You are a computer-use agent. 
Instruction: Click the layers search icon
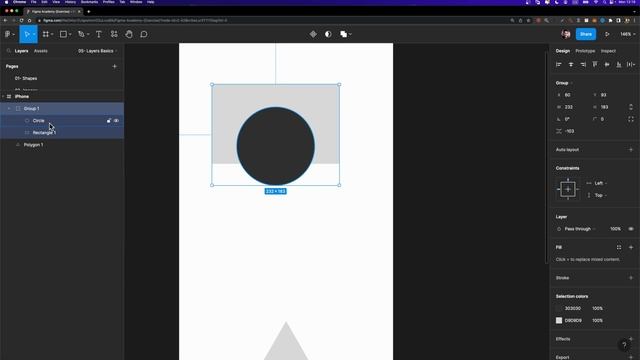pos(8,51)
